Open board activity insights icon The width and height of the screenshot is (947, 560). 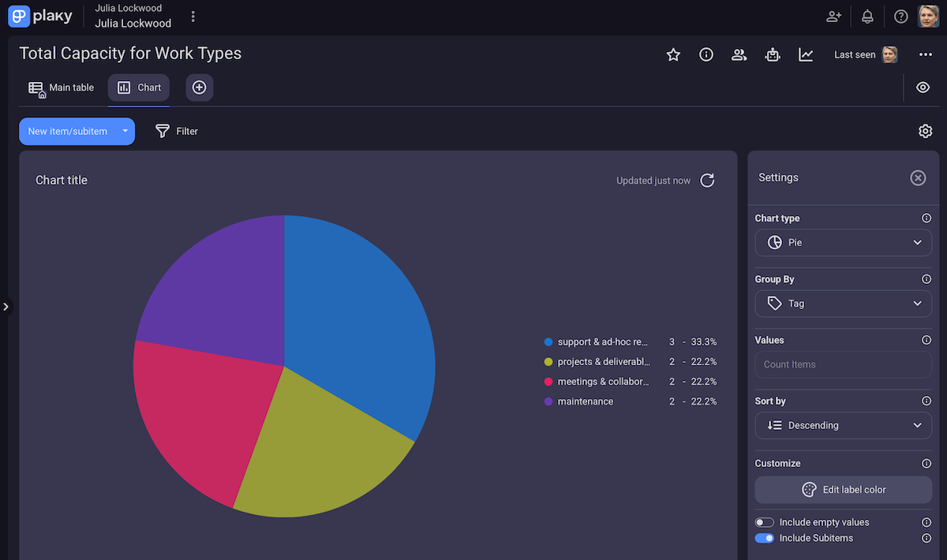[806, 54]
